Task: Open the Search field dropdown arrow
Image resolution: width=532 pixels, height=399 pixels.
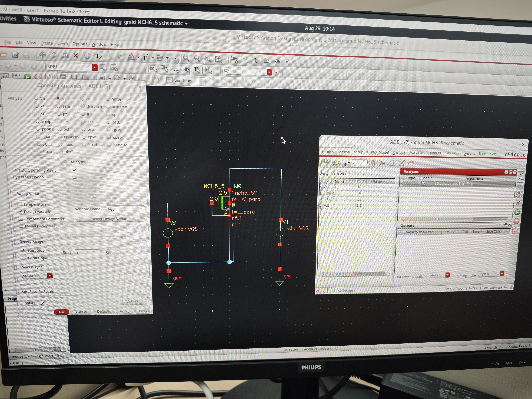Action: tap(269, 72)
